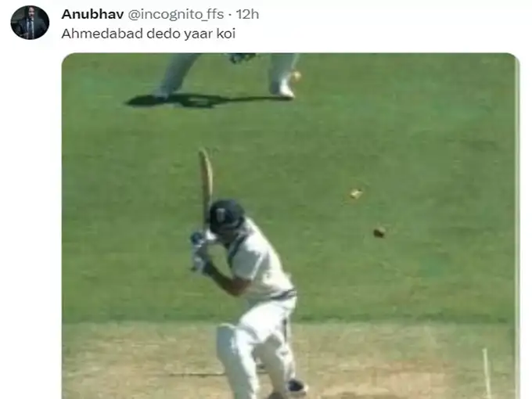The image size is (532, 399).
Task: Click the wicketkeeper's shadow on grass
Action: point(207,99)
